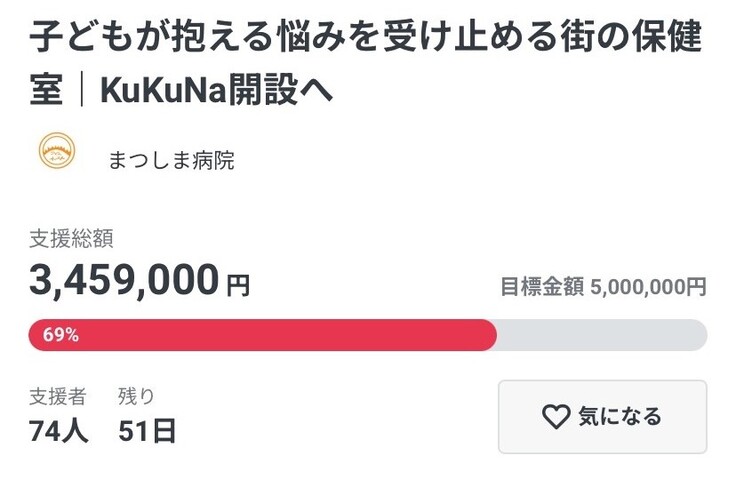Click the gray unfilled progress bar section

click(x=601, y=335)
